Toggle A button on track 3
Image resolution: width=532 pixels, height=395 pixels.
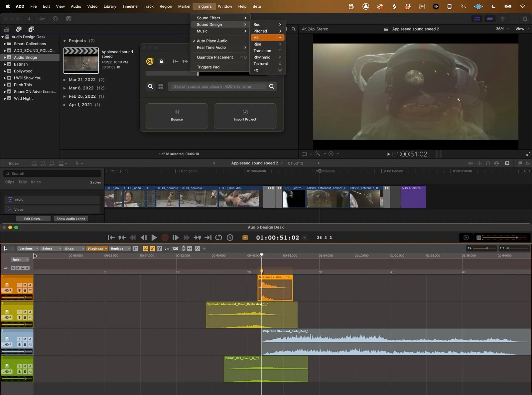(x=30, y=339)
